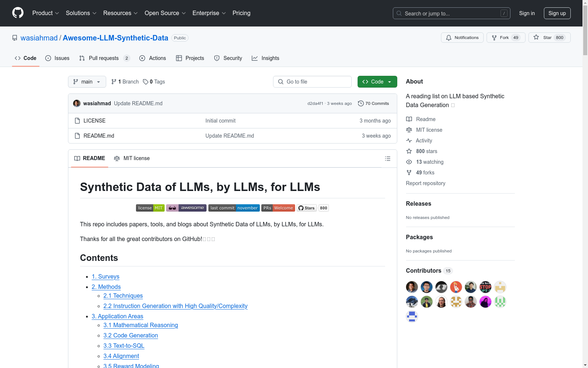View the 0 Tags link
Viewport: 588px width, 368px height.
(x=154, y=82)
